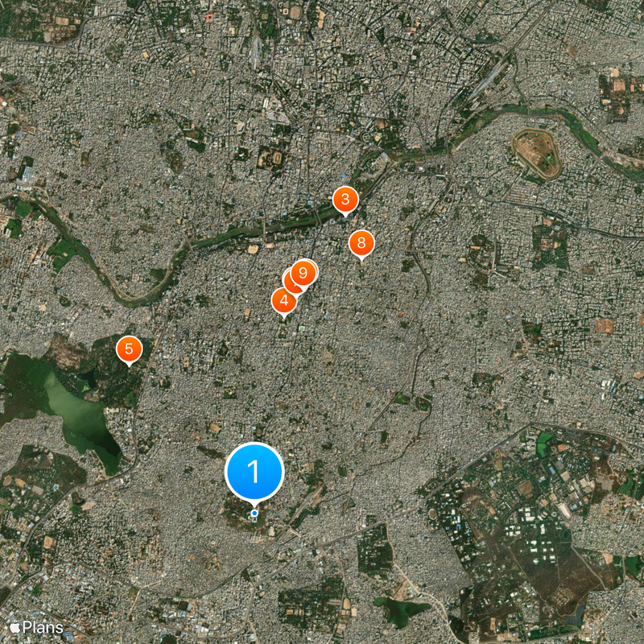Open the Apple Plans logo link
The width and height of the screenshot is (644, 644).
[x=36, y=628]
